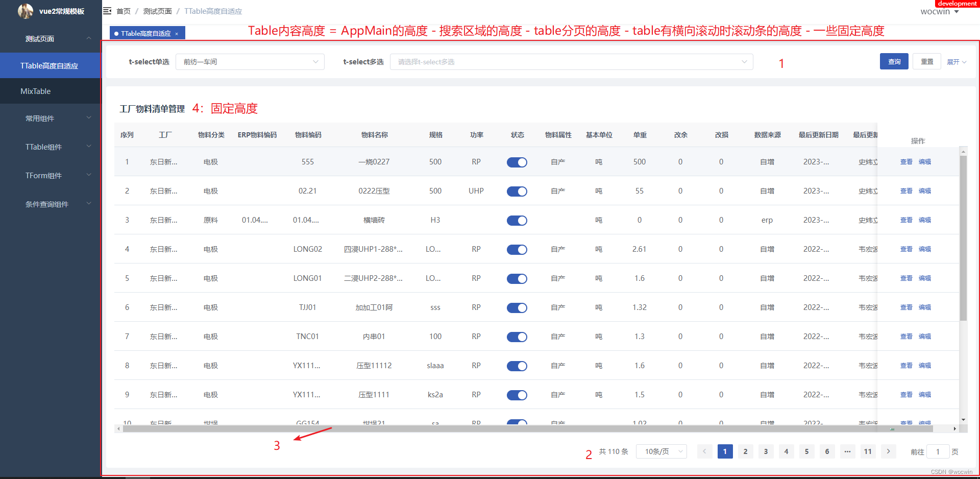Switch to TTable高度自适应 tag tab
Image resolution: width=980 pixels, height=479 pixels.
tap(146, 34)
